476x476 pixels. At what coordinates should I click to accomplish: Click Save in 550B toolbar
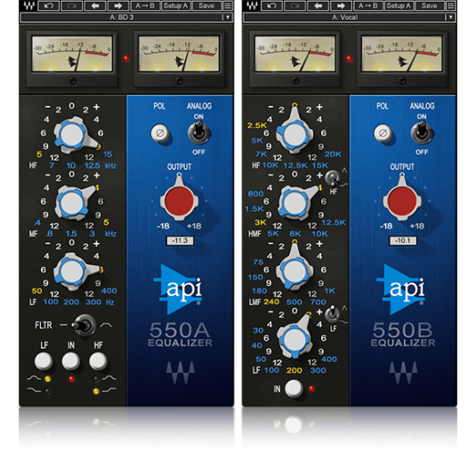pos(429,5)
